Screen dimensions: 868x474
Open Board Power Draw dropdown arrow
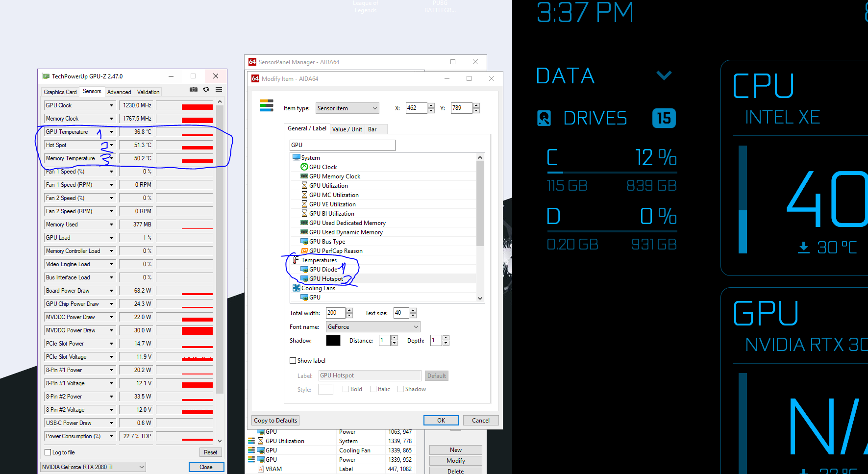(111, 291)
